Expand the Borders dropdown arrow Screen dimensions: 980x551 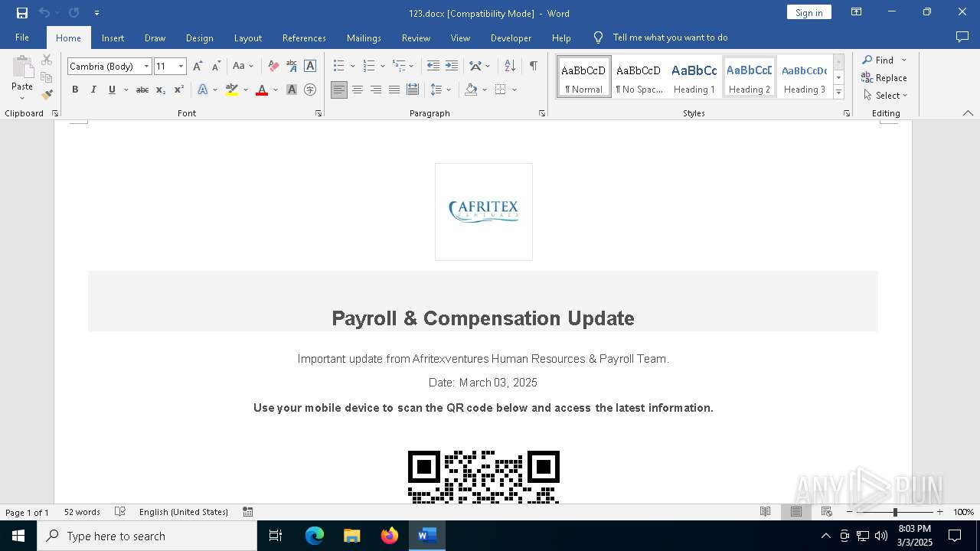click(514, 90)
